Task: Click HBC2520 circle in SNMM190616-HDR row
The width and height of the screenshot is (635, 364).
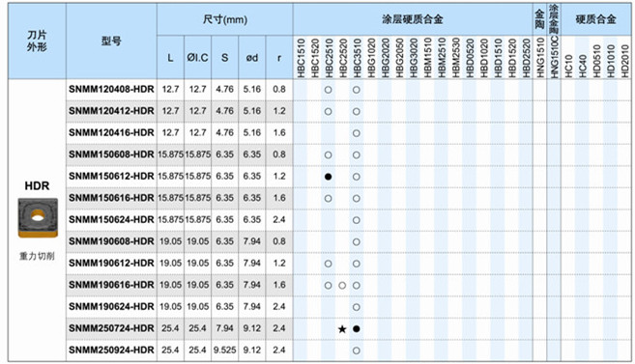Action: tap(342, 286)
